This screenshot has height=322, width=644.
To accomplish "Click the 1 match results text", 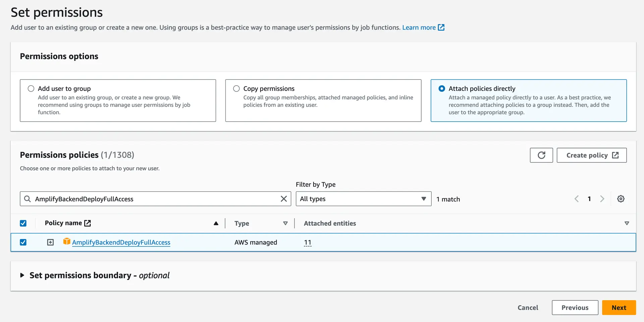I will [448, 199].
